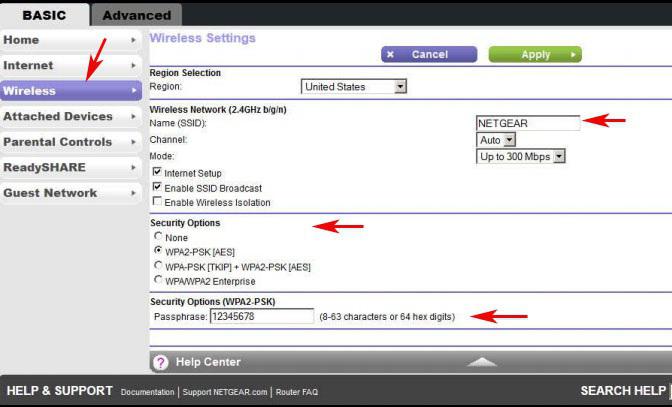The image size is (672, 407).
Task: Open the Mode dropdown Up to 300 Mbps
Action: [521, 156]
